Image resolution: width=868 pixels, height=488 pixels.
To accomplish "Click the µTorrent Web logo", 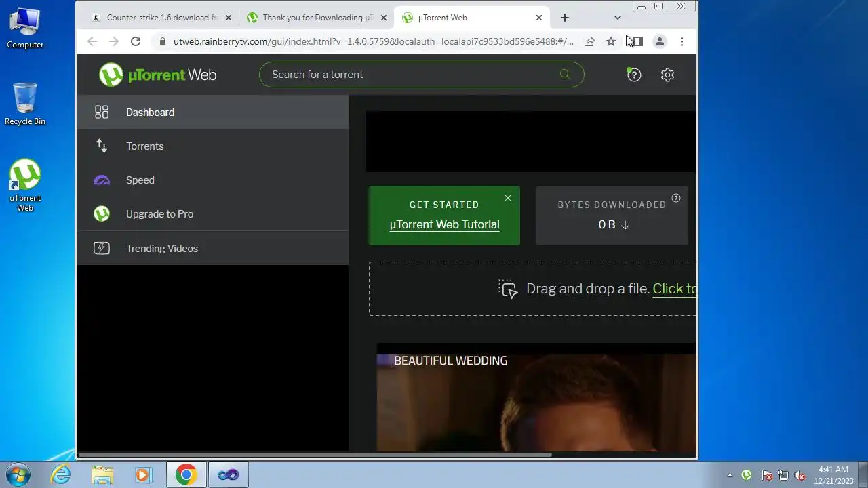I will 158,75.
